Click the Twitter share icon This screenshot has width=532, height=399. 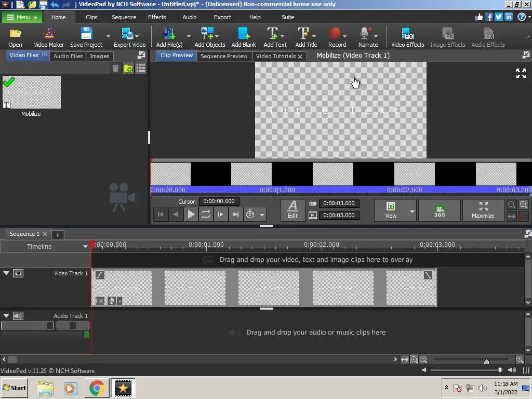(x=498, y=17)
